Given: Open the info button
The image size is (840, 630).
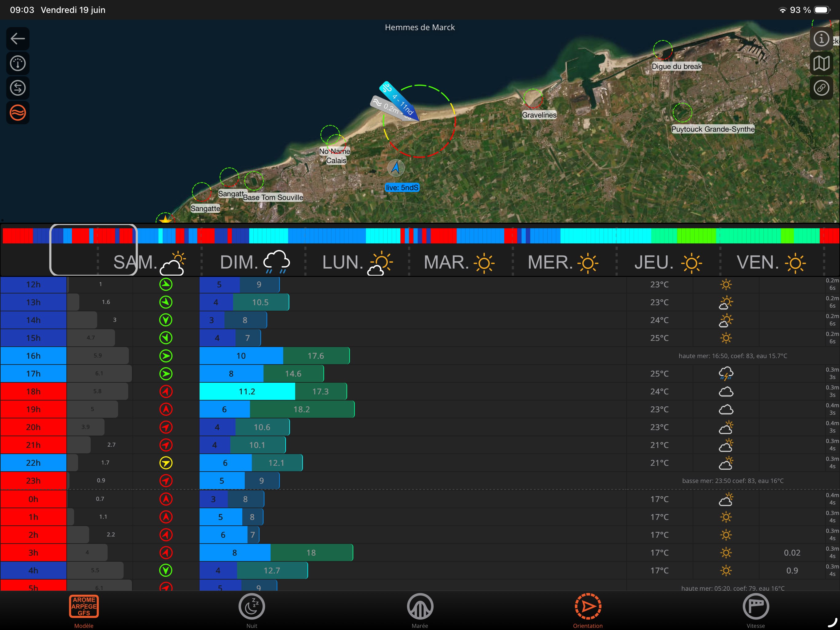Looking at the screenshot, I should pyautogui.click(x=821, y=38).
